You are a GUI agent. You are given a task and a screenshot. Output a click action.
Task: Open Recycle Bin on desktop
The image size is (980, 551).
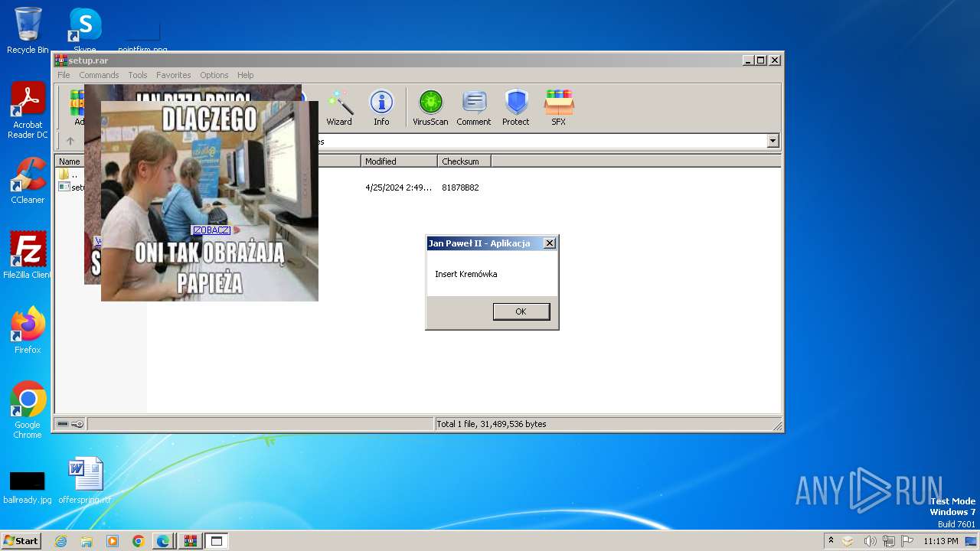point(28,31)
